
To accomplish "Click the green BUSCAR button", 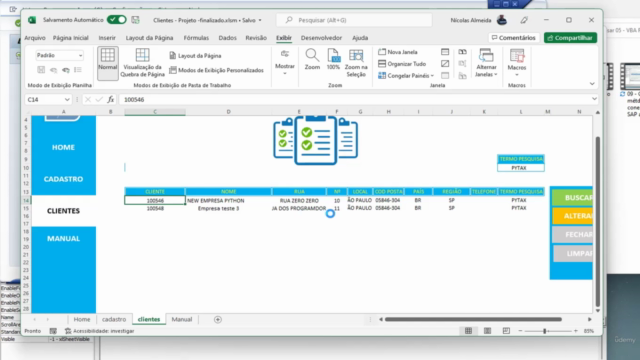I will (x=573, y=198).
